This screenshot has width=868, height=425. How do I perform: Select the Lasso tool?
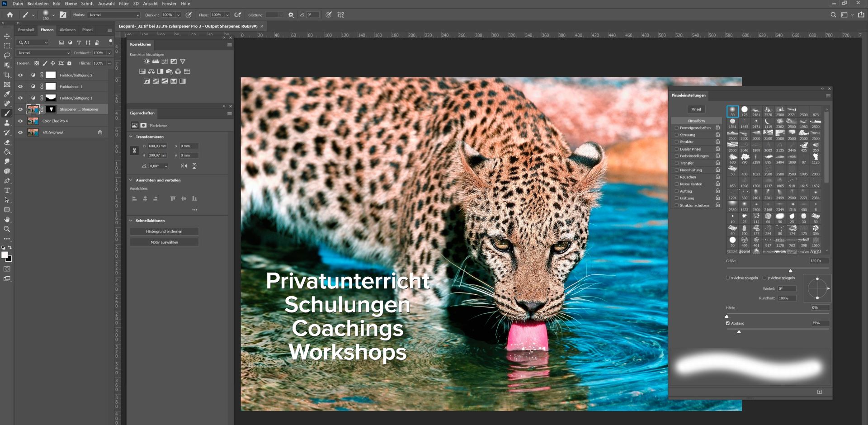(x=7, y=56)
